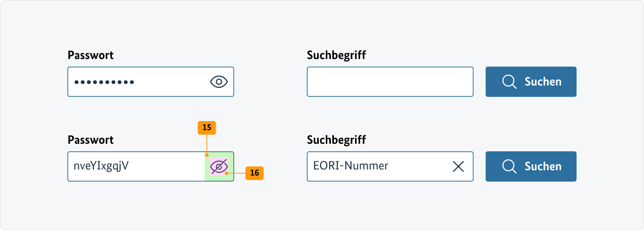
Task: Click Suchbegriff label above the empty field
Action: pos(336,55)
